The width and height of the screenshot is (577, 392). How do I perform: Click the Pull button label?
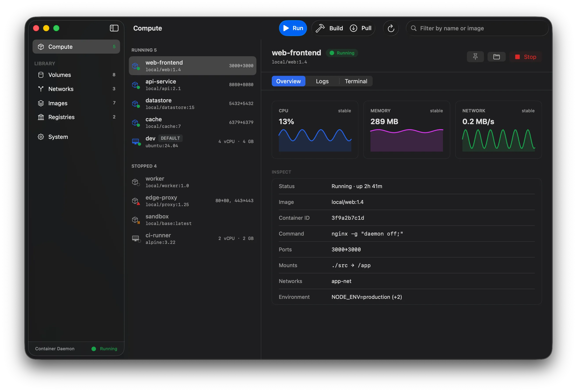pyautogui.click(x=366, y=28)
